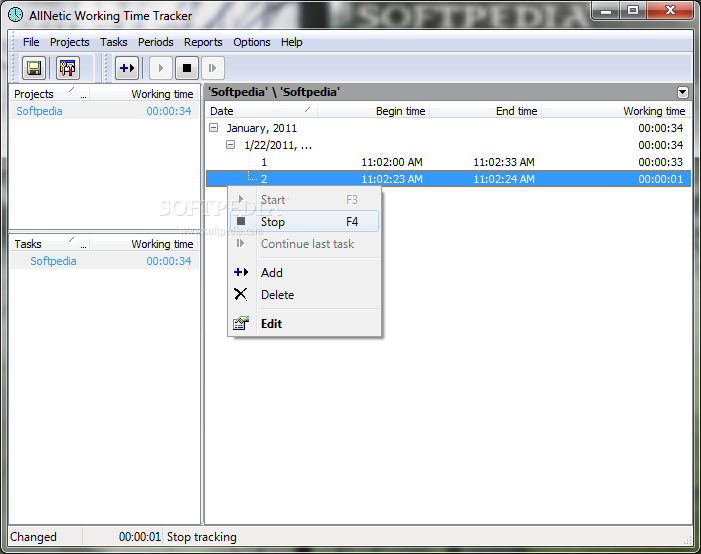Click the Stop square toolbar button
This screenshot has width=701, height=554.
pos(187,68)
